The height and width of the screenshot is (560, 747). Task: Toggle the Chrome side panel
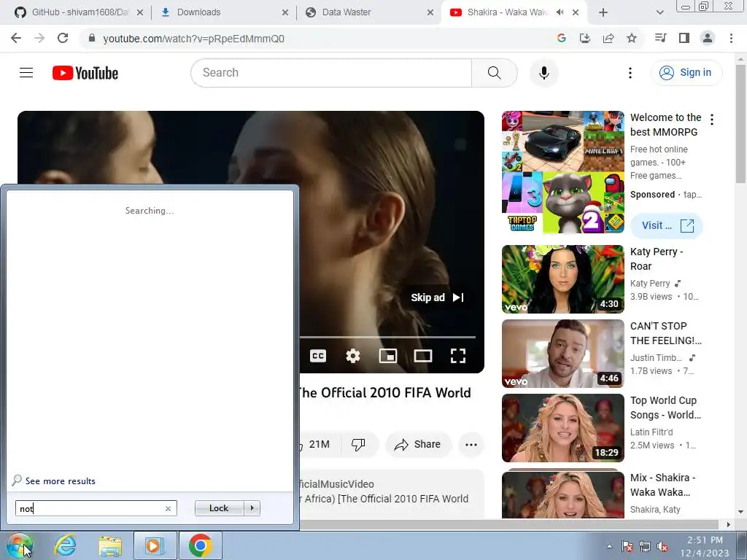coord(684,39)
